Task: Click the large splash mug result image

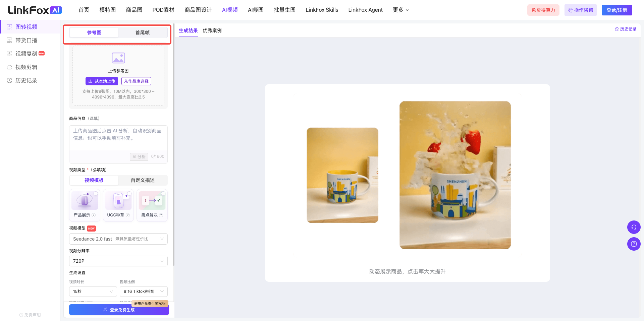Action: 455,175
